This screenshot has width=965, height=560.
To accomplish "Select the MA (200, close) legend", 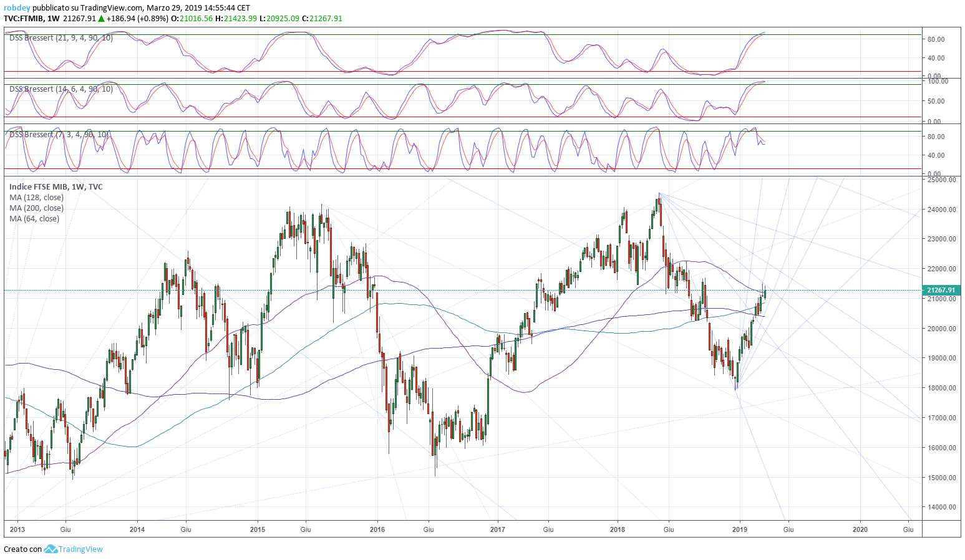I will point(36,208).
